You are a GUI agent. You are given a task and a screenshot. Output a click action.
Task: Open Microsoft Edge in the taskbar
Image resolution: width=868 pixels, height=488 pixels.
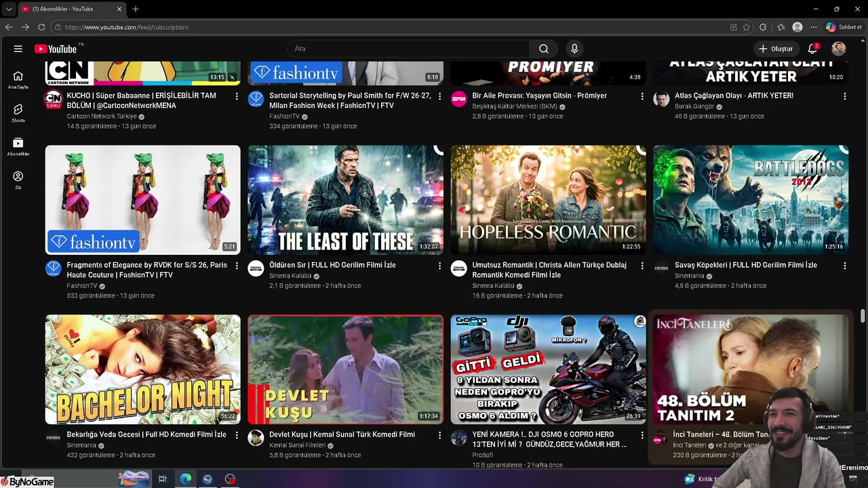point(185,479)
